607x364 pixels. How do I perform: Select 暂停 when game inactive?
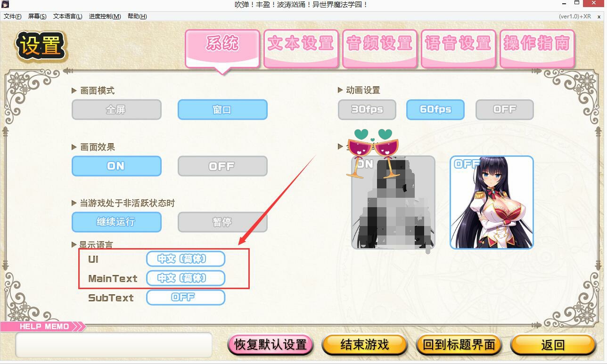(222, 222)
